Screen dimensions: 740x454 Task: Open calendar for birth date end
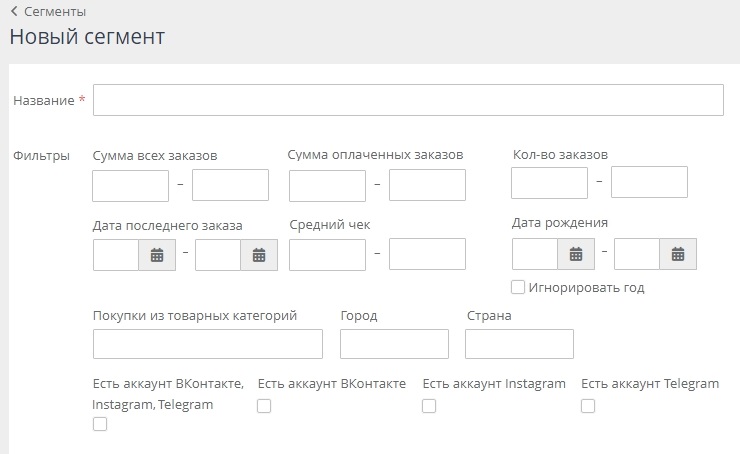(677, 254)
